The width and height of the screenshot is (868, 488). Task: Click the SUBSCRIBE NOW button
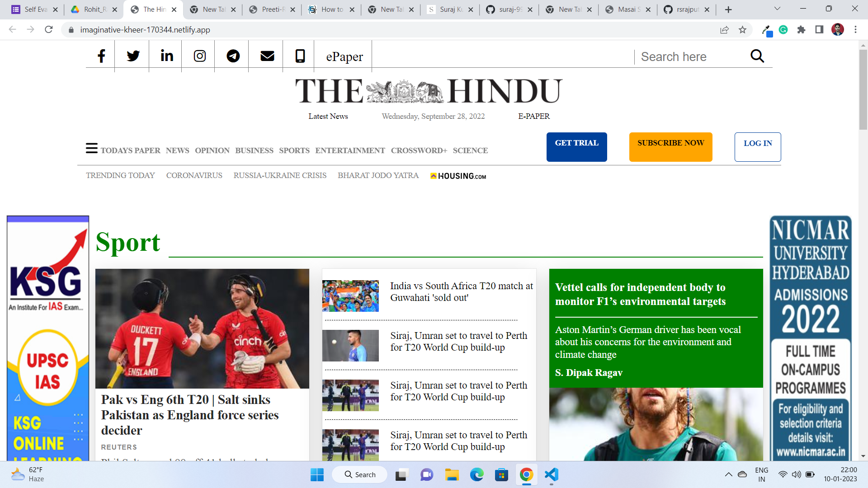coord(671,147)
